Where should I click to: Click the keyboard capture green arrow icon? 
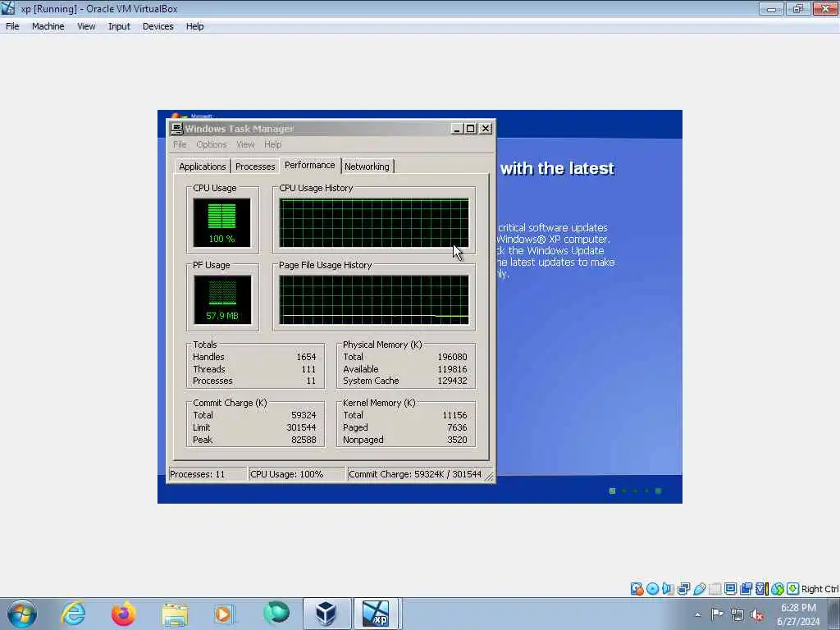click(x=792, y=589)
